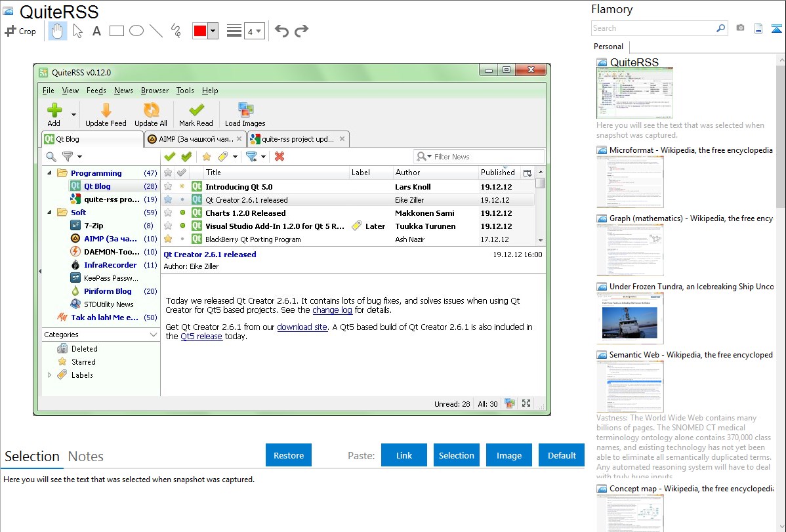The width and height of the screenshot is (786, 532).
Task: Click the camera capture snapshot icon
Action: [x=740, y=28]
